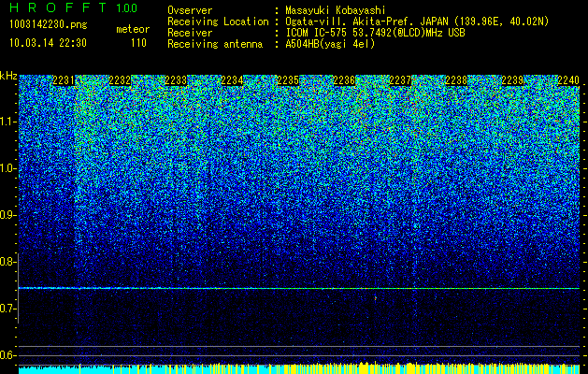Click the 'meteor' label
Image resolution: width=588 pixels, height=374 pixels.
click(133, 29)
